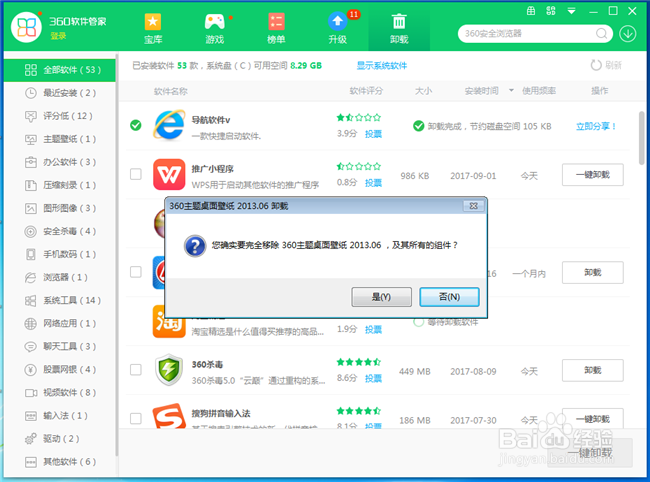Select 股票网银 (4) category
Viewport: 650px width, 482px height.
60,369
